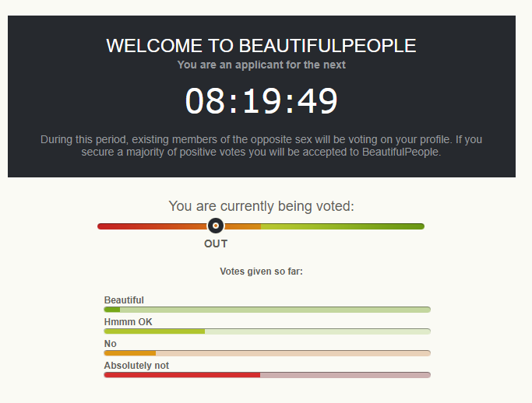532x403 pixels.
Task: Click the paragraph explaining the voting period
Action: (x=262, y=145)
